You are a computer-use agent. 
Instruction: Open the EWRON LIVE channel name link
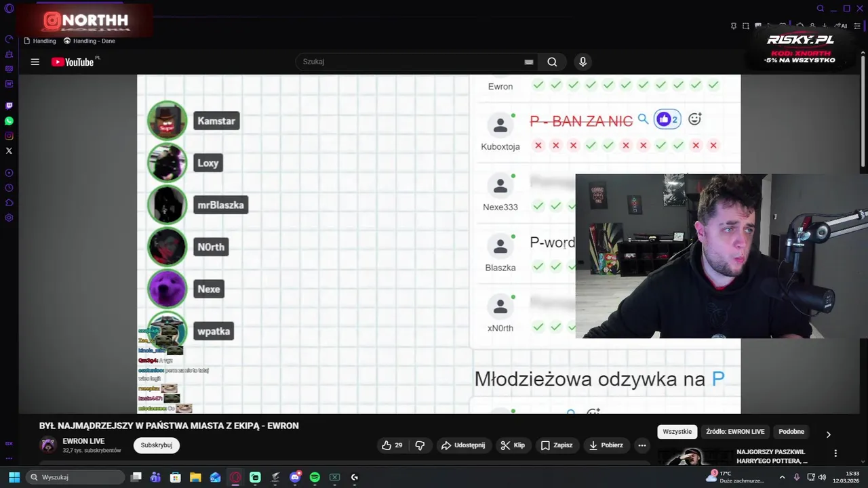[x=83, y=441]
